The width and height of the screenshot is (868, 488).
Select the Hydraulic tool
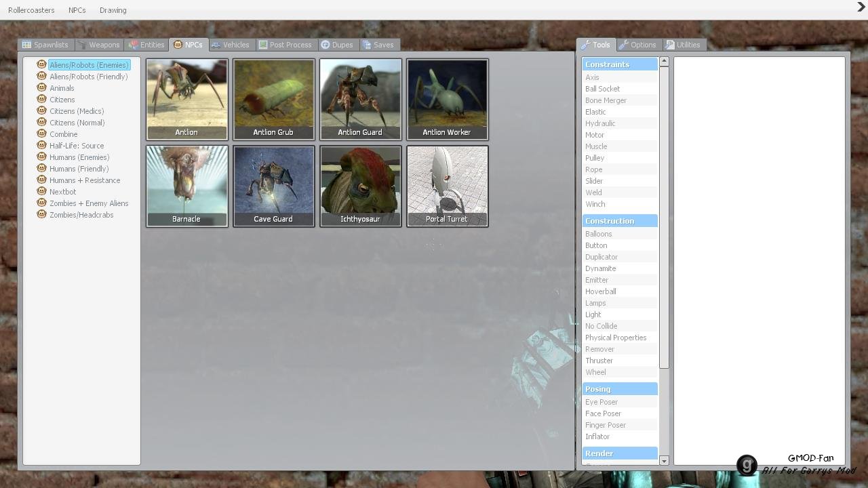[x=620, y=123]
